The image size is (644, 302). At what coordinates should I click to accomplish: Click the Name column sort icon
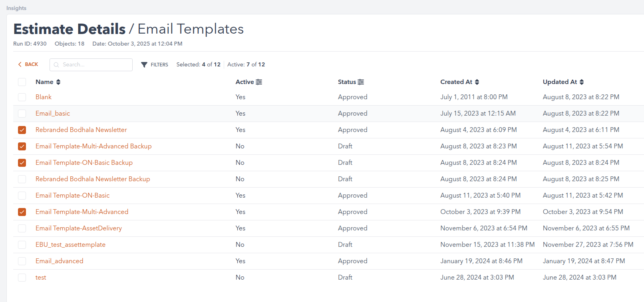pyautogui.click(x=58, y=82)
